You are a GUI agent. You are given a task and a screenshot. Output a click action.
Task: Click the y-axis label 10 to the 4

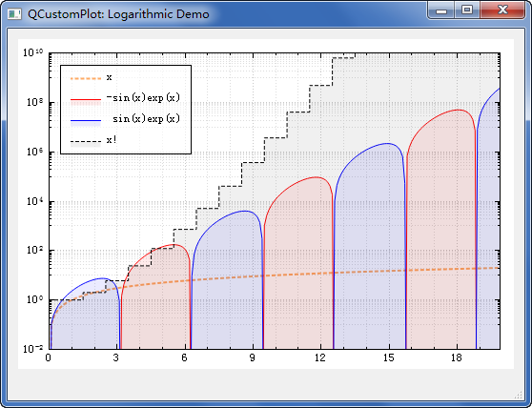(x=35, y=202)
